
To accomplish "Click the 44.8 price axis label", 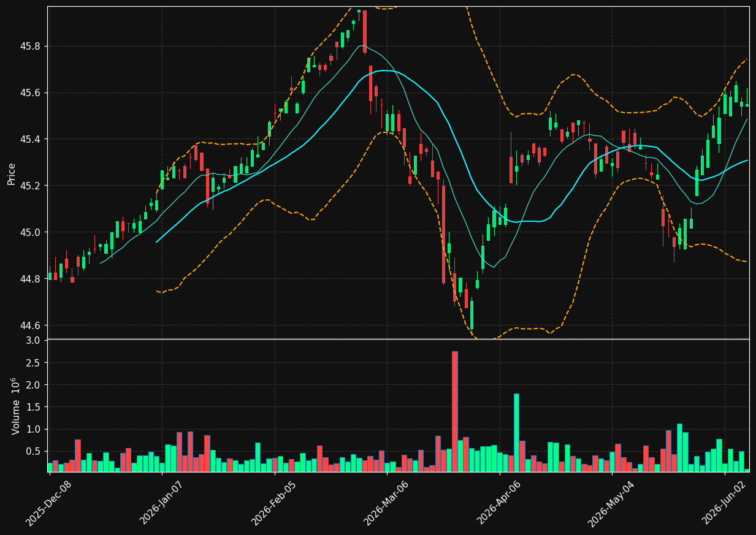I will (x=31, y=279).
